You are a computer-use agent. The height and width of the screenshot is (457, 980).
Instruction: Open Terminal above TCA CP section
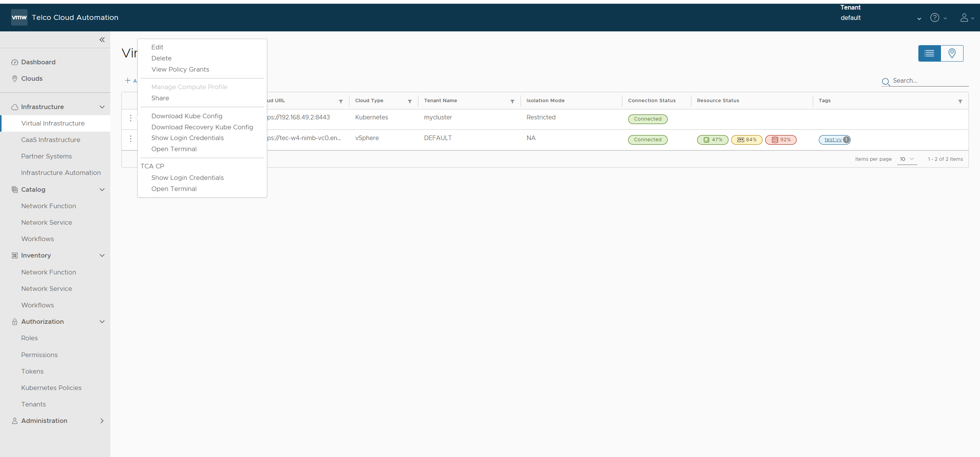tap(174, 149)
